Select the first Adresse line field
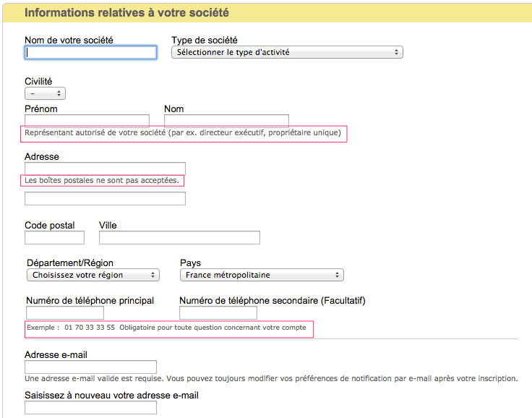Viewport: 532px width, 418px height. [x=105, y=169]
